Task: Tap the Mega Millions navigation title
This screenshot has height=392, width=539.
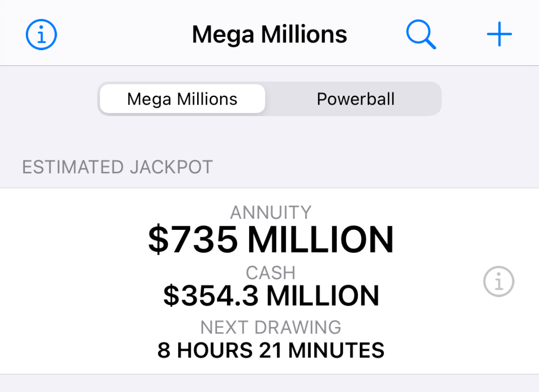Action: (x=269, y=35)
